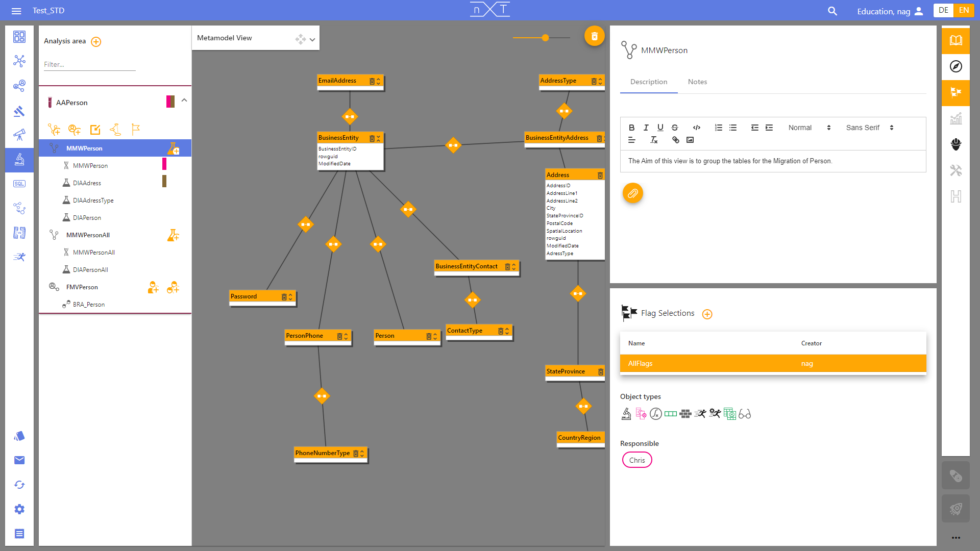Select the Description tab

click(648, 82)
